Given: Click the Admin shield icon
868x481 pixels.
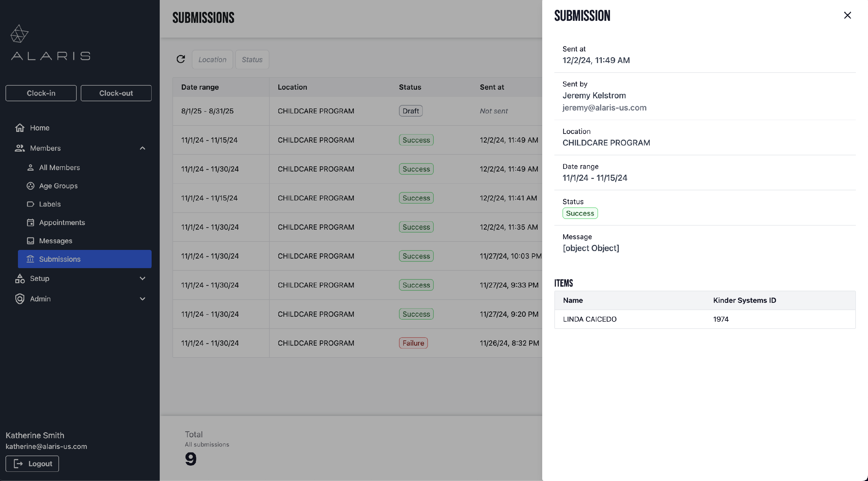Looking at the screenshot, I should [20, 299].
